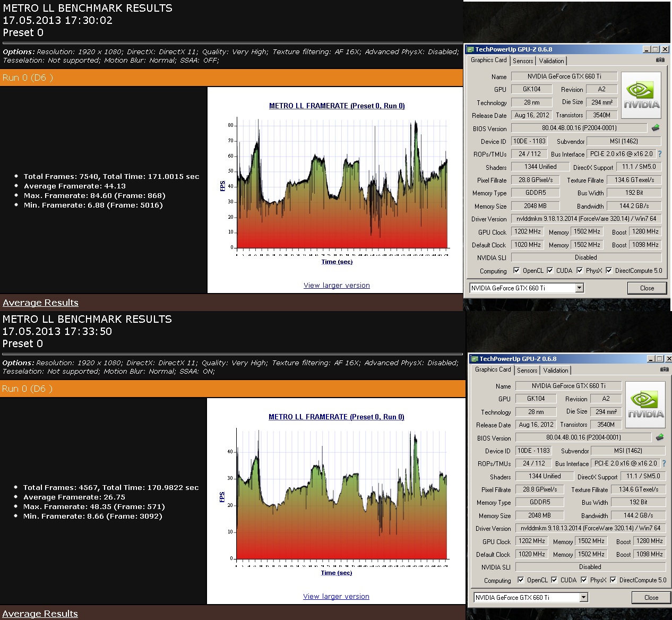Screen dimensions: 672x620
Task: Toggle PhysX checkbox in upper GPU-Z window
Action: coord(580,270)
